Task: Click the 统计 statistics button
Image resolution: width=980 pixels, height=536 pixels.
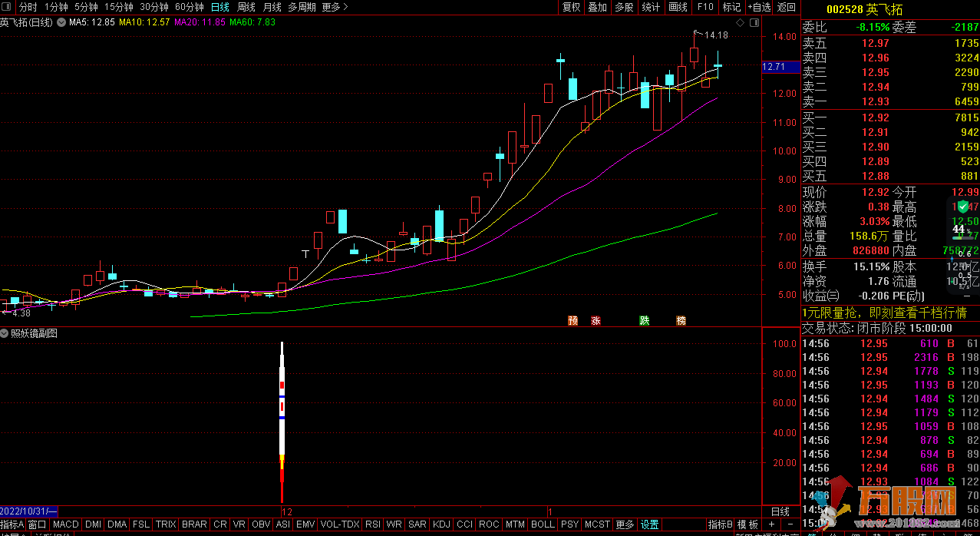Action: 651,7
